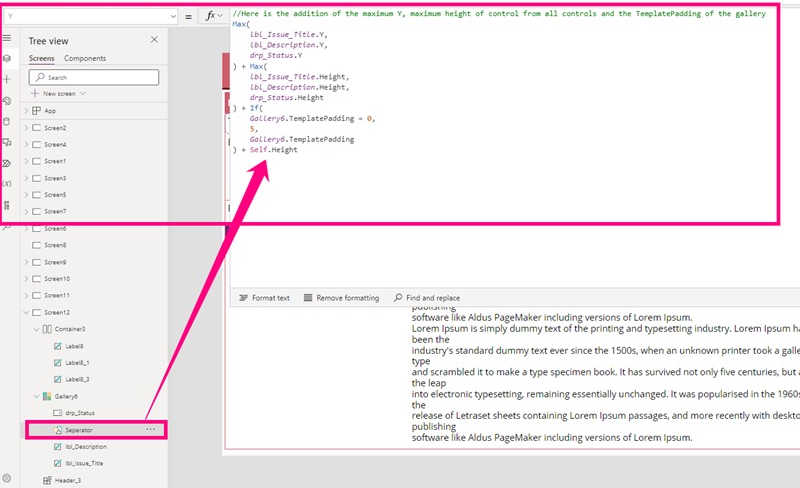800x488 pixels.
Task: Click the Header_3 component icon
Action: pos(47,480)
